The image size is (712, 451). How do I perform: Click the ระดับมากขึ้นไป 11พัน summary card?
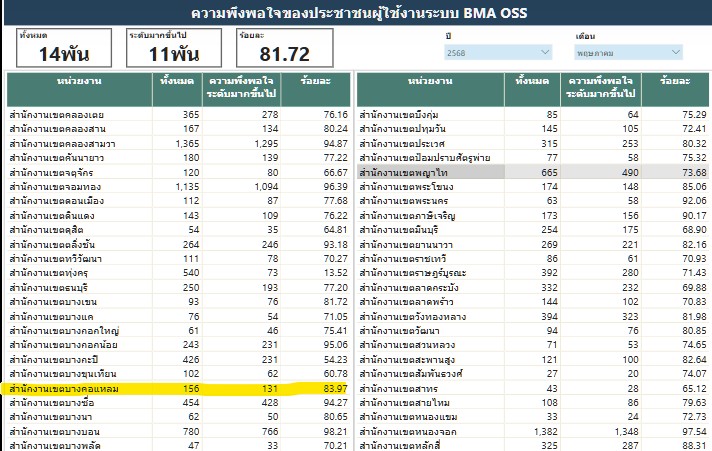[x=174, y=48]
